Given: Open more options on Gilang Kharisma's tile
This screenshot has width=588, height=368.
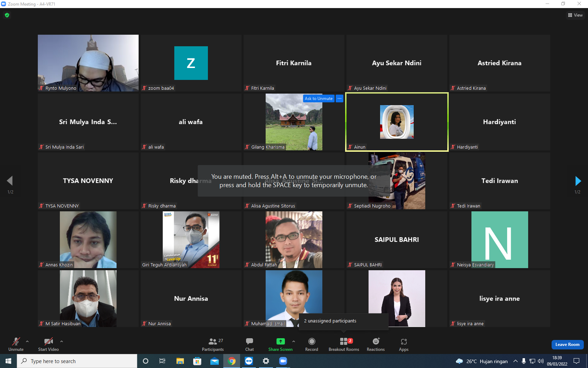Looking at the screenshot, I should 339,98.
